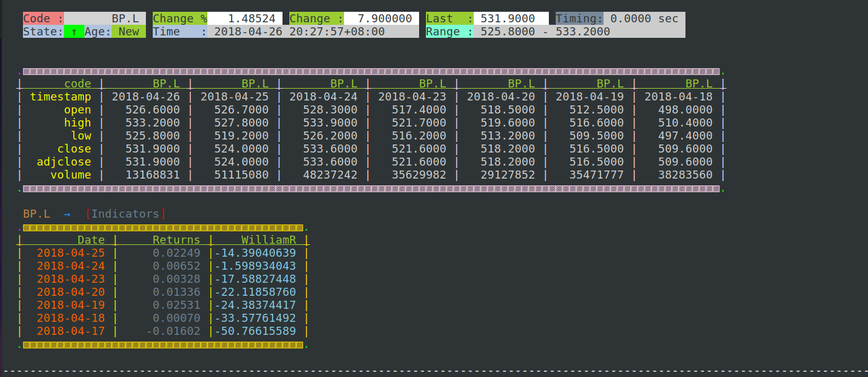Select the 'Returns' column header
This screenshot has height=377, width=868.
tap(177, 240)
